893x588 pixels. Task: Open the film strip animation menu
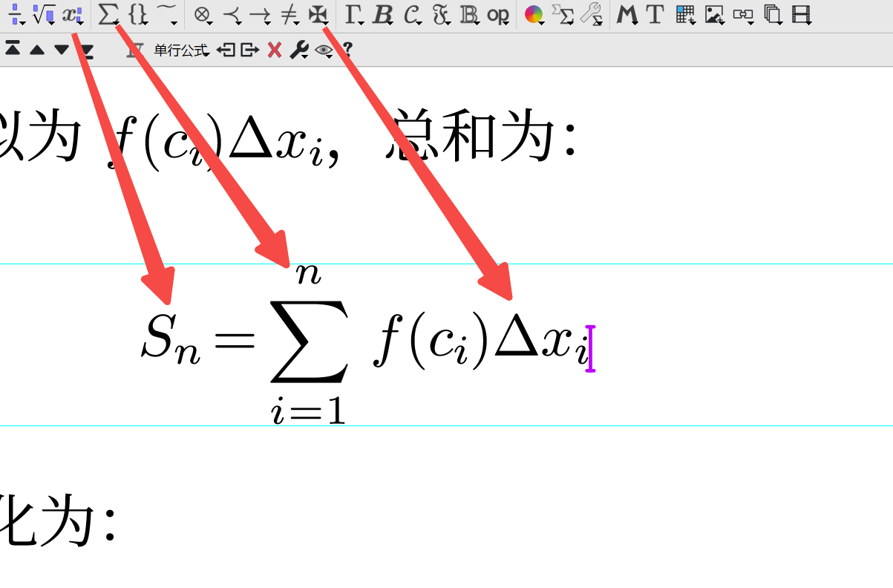tap(801, 14)
